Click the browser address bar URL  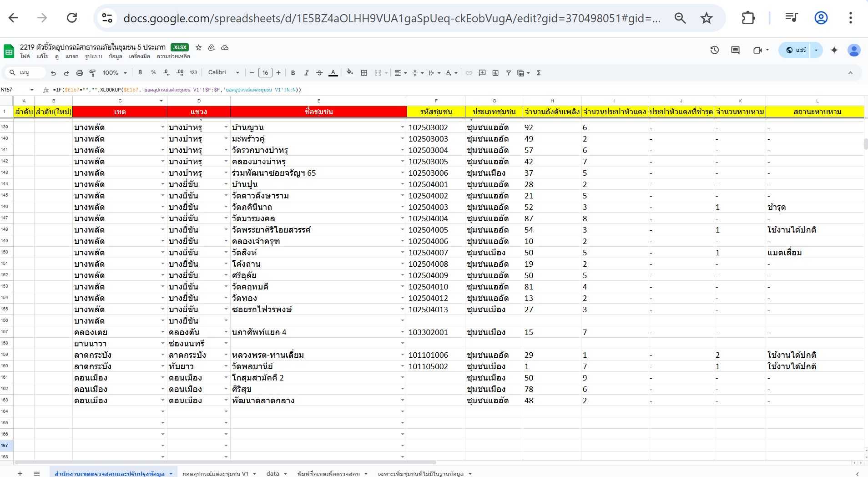click(391, 18)
